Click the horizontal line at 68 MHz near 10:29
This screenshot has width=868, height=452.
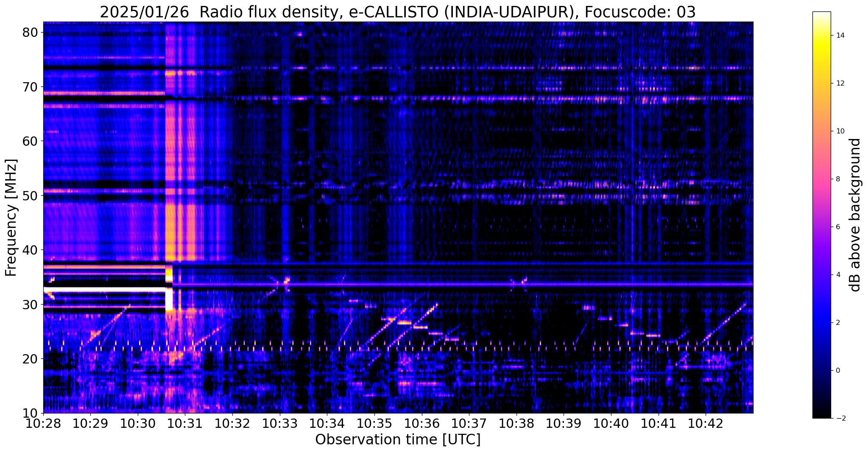click(x=104, y=93)
